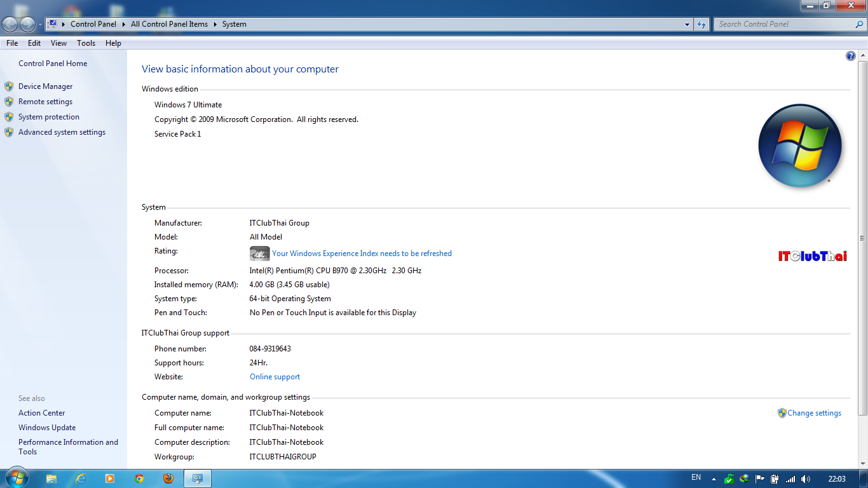This screenshot has width=868, height=488.
Task: Open the View menu
Action: pyautogui.click(x=58, y=43)
